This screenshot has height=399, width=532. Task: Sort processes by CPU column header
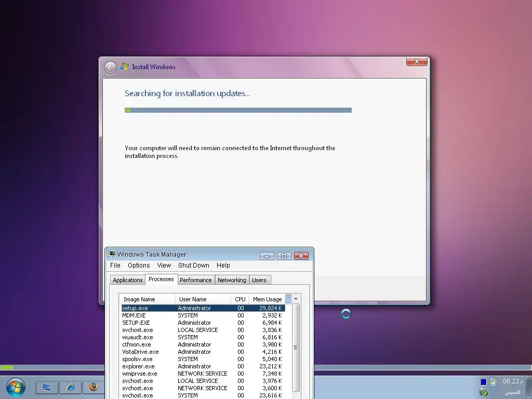coord(240,299)
